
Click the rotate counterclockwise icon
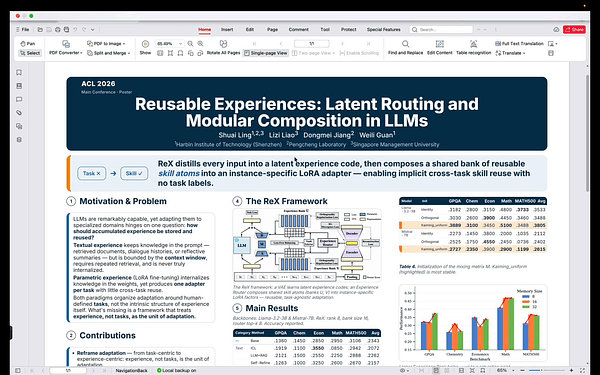pyautogui.click(x=191, y=53)
